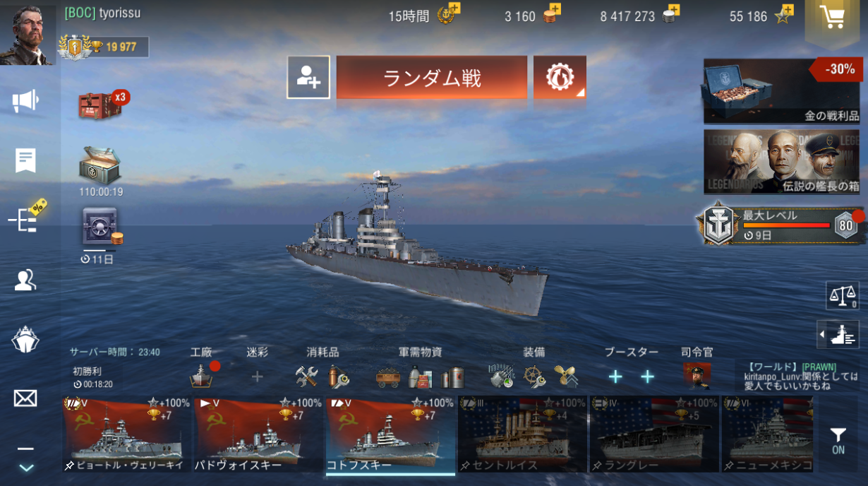This screenshot has width=868, height=486.
Task: Open the balance scales compare icon
Action: point(842,295)
